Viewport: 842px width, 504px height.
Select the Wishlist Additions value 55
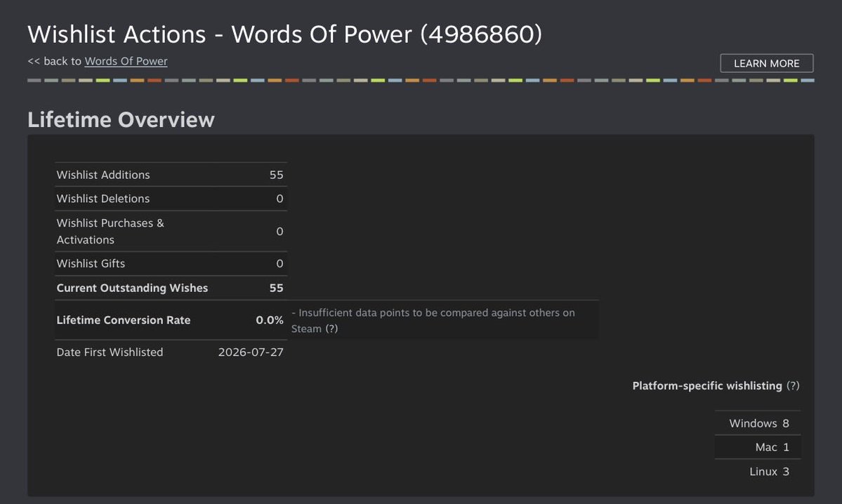[276, 175]
